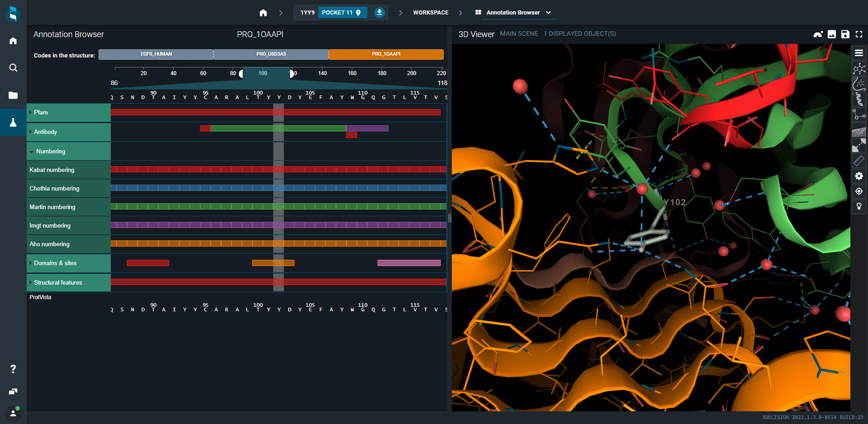The image size is (868, 424).
Task: Click the 1YY9 structure breadcrumb
Action: (307, 13)
